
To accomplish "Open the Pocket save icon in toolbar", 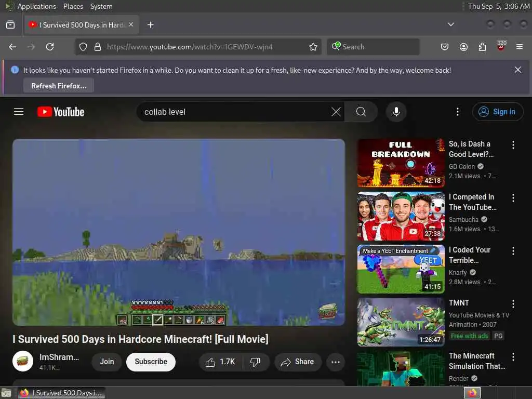I will pyautogui.click(x=445, y=47).
